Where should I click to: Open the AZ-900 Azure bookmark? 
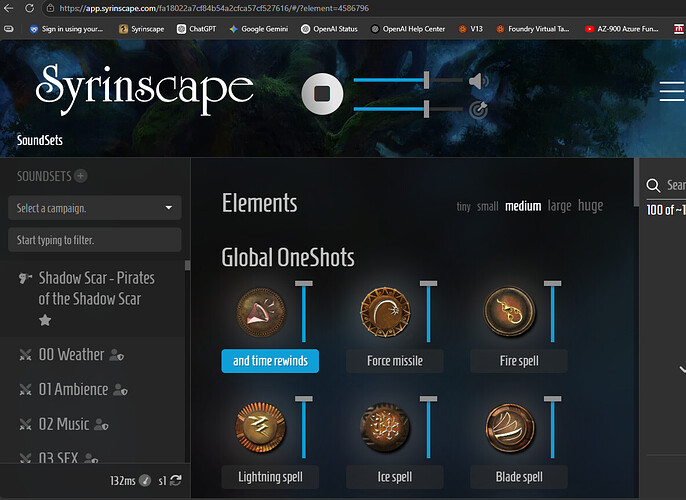pos(622,29)
